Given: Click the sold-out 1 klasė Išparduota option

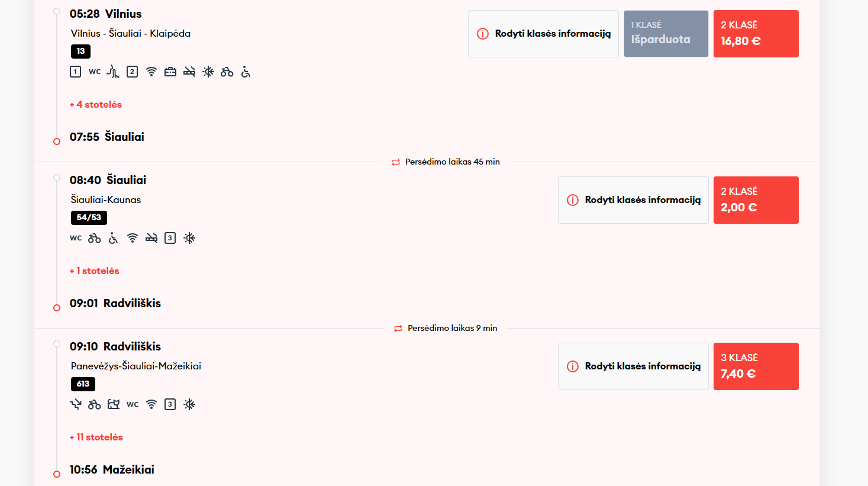Looking at the screenshot, I should click(x=666, y=34).
